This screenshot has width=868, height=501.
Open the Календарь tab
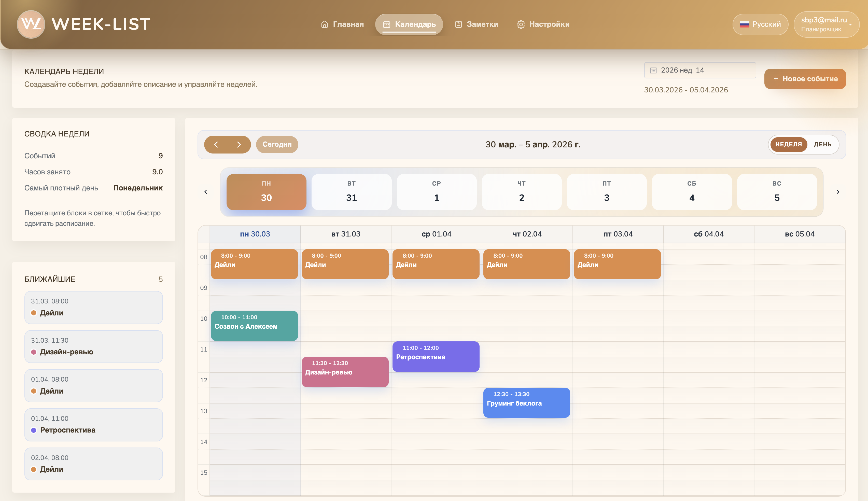tap(409, 24)
